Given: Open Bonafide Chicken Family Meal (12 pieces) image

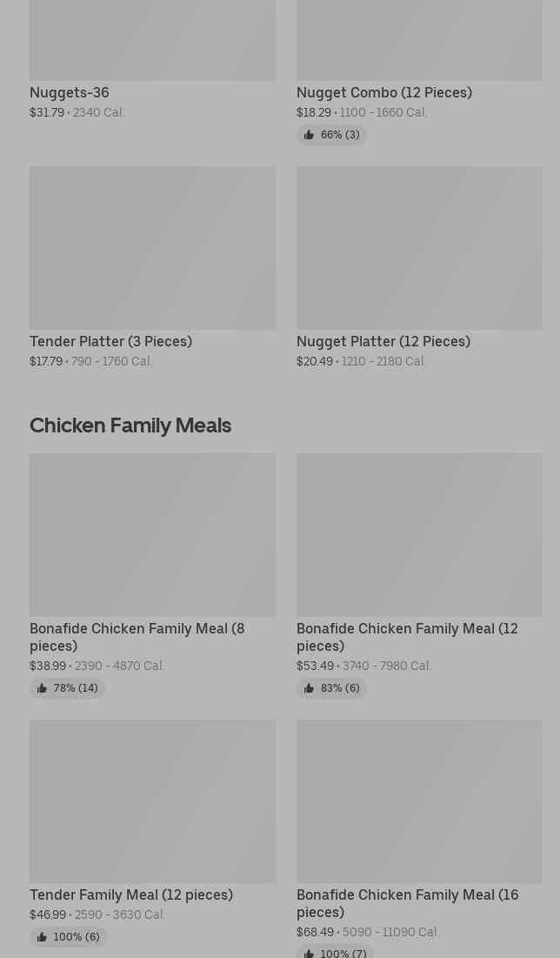Looking at the screenshot, I should coord(419,534).
